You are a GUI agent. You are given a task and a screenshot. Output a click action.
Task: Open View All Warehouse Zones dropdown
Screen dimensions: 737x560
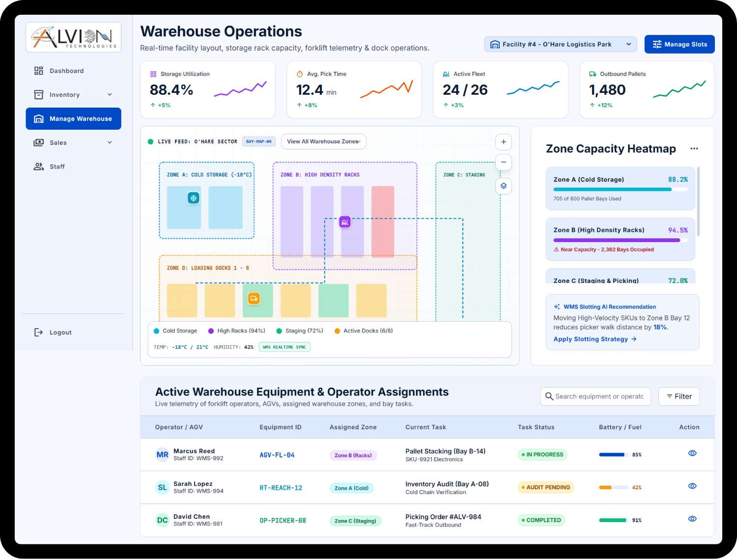coord(324,141)
